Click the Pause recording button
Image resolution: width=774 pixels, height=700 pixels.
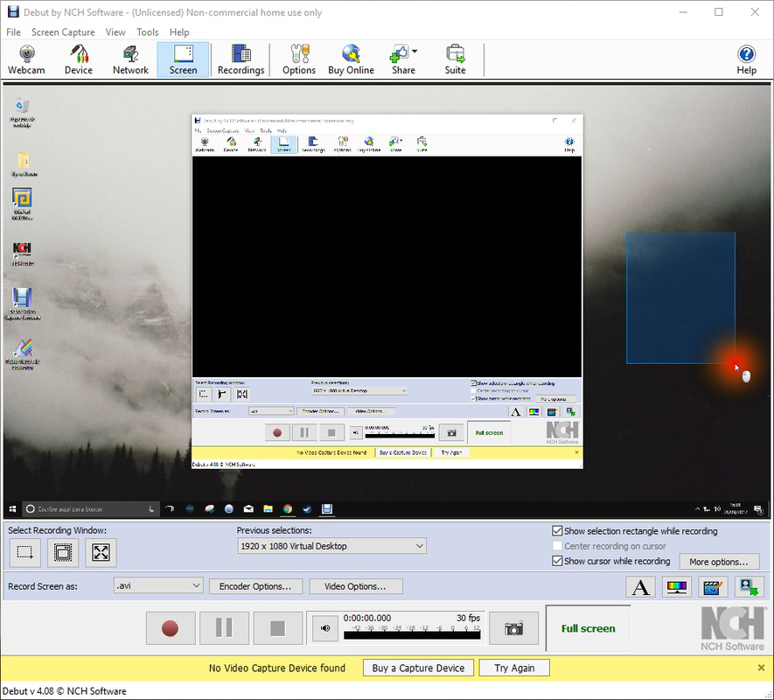point(224,628)
